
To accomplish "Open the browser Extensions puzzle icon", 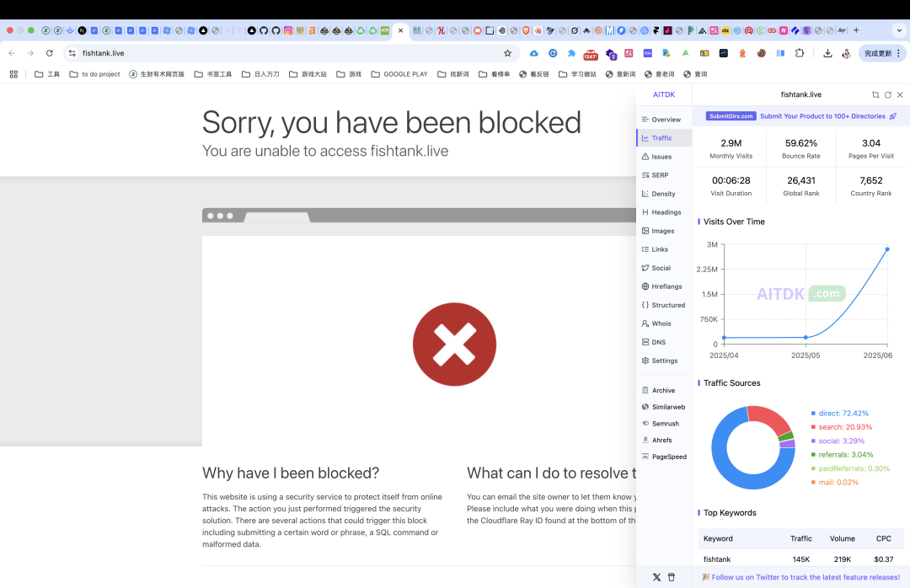I will click(x=800, y=53).
